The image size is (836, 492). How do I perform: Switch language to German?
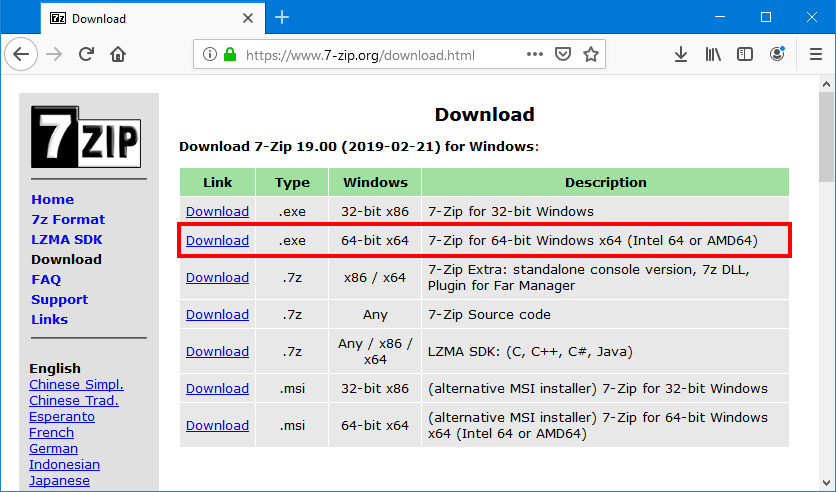(x=53, y=448)
